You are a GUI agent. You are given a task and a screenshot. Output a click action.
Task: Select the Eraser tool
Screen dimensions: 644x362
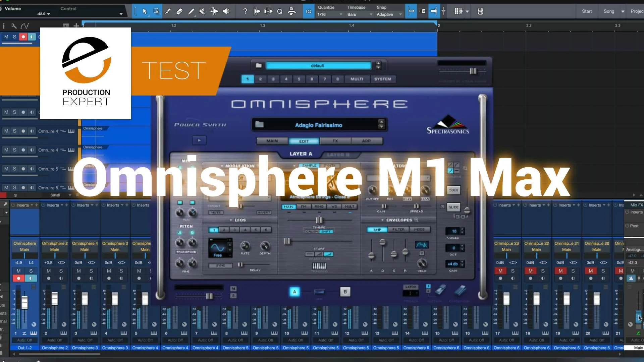[x=179, y=11]
